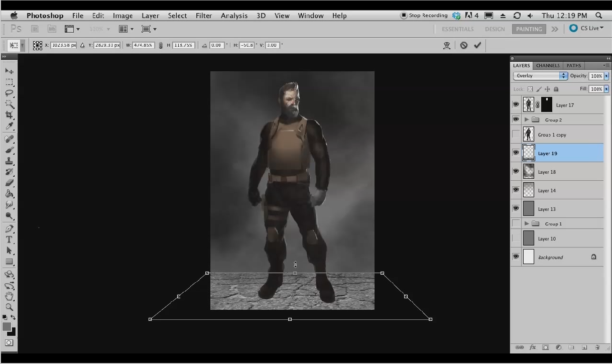Select the Crop tool

(x=9, y=115)
